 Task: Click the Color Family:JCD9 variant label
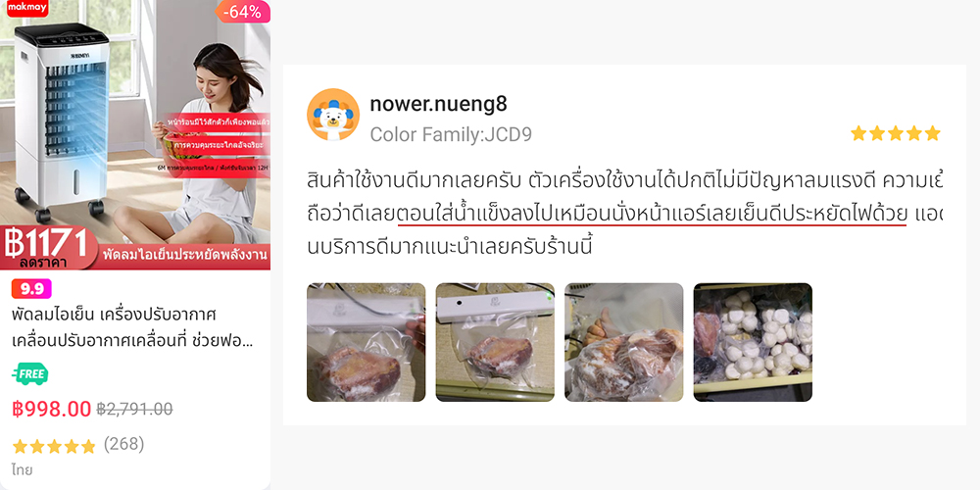click(x=451, y=134)
